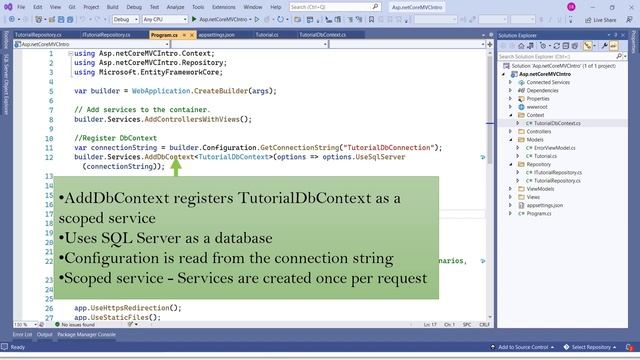This screenshot has width=640, height=360.
Task: Open the Extensions menu
Action: tap(224, 7)
